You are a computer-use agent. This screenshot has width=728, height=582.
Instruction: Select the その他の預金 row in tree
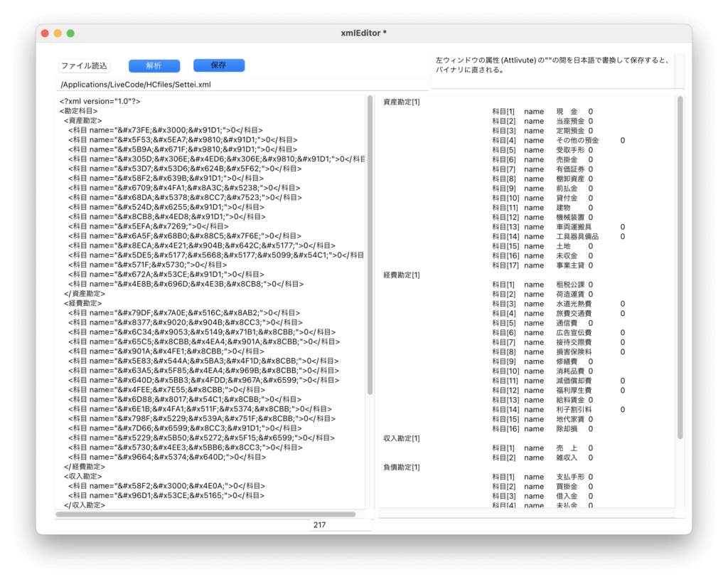pyautogui.click(x=577, y=140)
